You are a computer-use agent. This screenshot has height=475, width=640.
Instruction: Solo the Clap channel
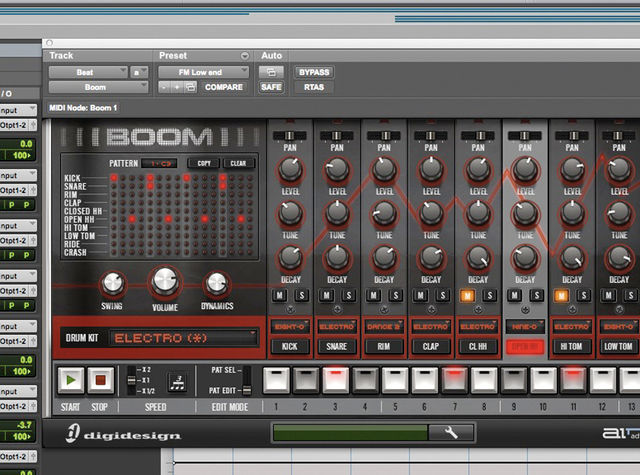[x=442, y=295]
